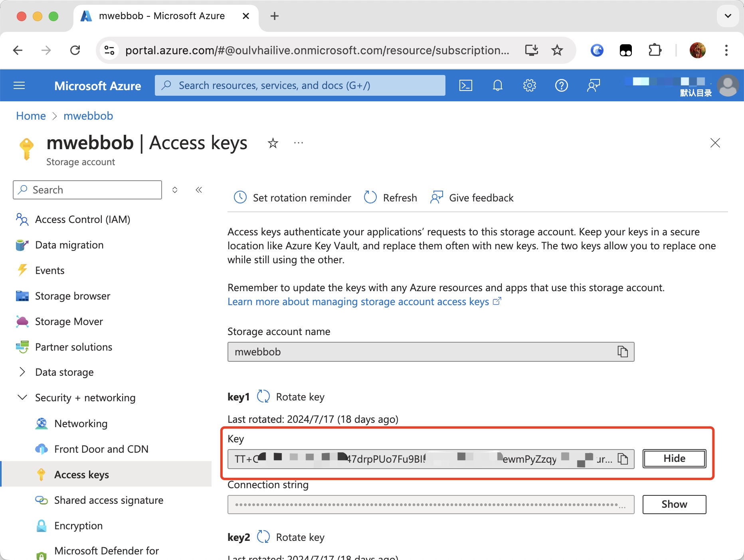This screenshot has width=744, height=560.
Task: Copy the storage account name
Action: 622,352
